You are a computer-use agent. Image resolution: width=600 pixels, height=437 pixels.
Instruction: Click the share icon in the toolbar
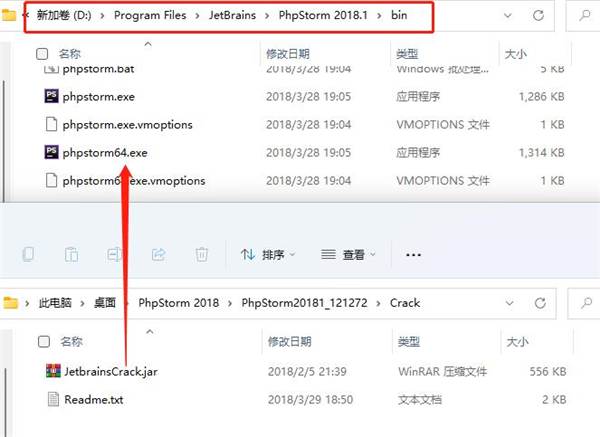pyautogui.click(x=158, y=254)
